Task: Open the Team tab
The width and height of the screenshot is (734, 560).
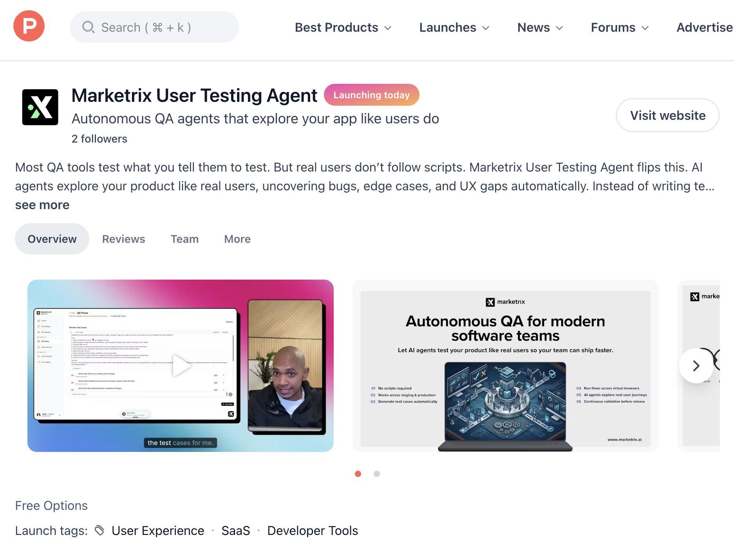Action: click(184, 239)
